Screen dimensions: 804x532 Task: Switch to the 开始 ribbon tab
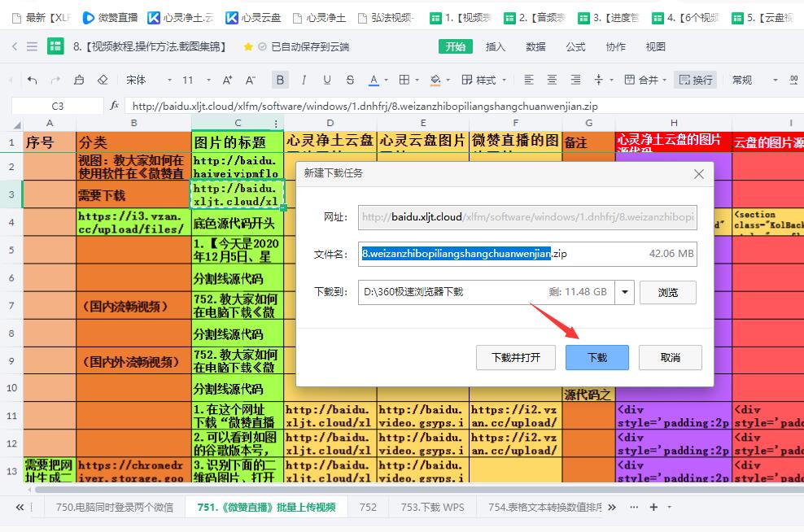pyautogui.click(x=456, y=46)
